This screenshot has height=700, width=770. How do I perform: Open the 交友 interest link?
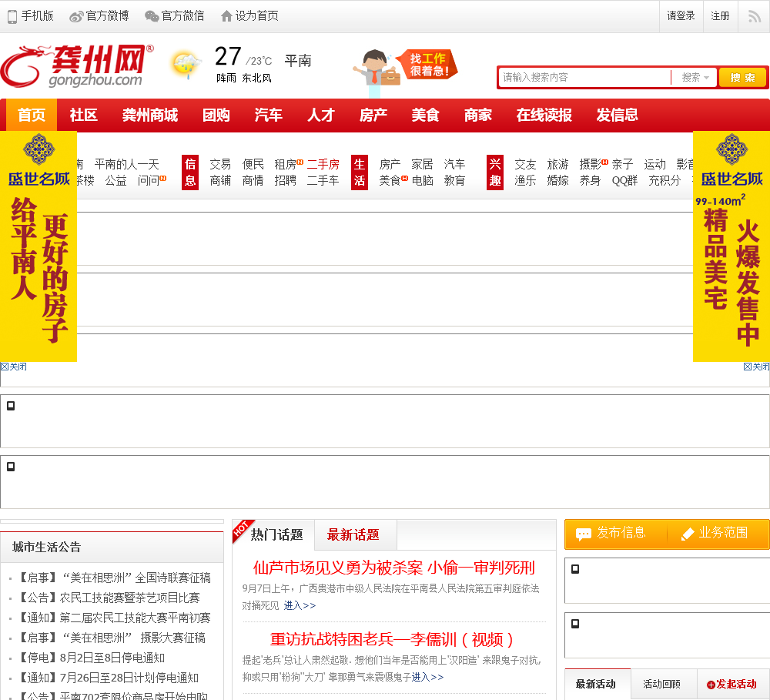click(x=525, y=164)
